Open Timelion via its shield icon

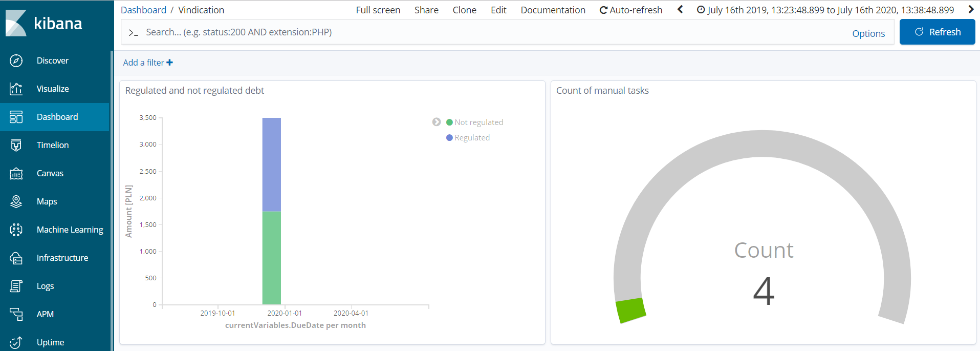pyautogui.click(x=16, y=145)
